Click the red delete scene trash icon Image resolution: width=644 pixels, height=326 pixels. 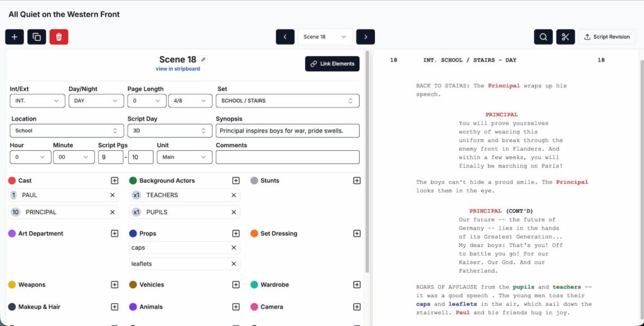[x=58, y=37]
